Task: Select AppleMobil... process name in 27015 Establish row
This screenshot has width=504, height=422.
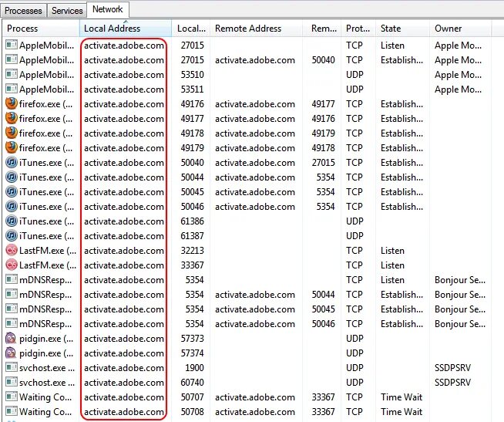Action: tap(46, 60)
